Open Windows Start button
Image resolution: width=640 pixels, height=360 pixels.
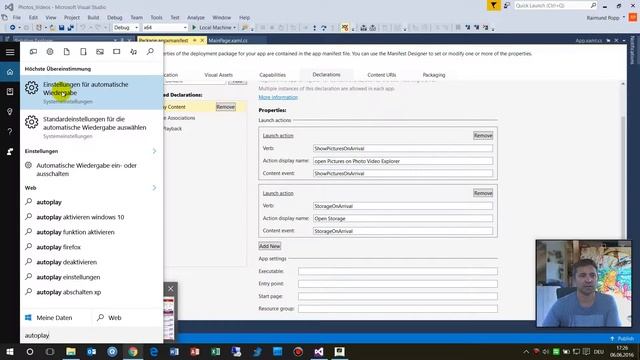[x=10, y=351]
